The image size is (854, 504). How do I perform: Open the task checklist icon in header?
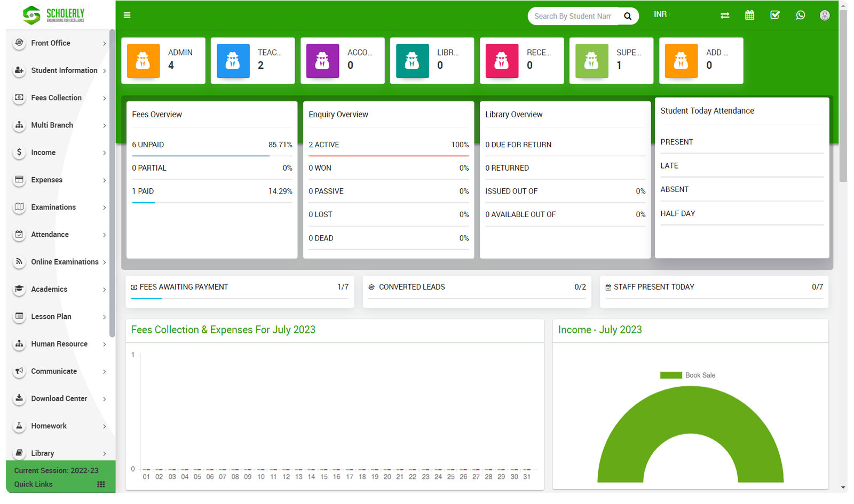(775, 15)
